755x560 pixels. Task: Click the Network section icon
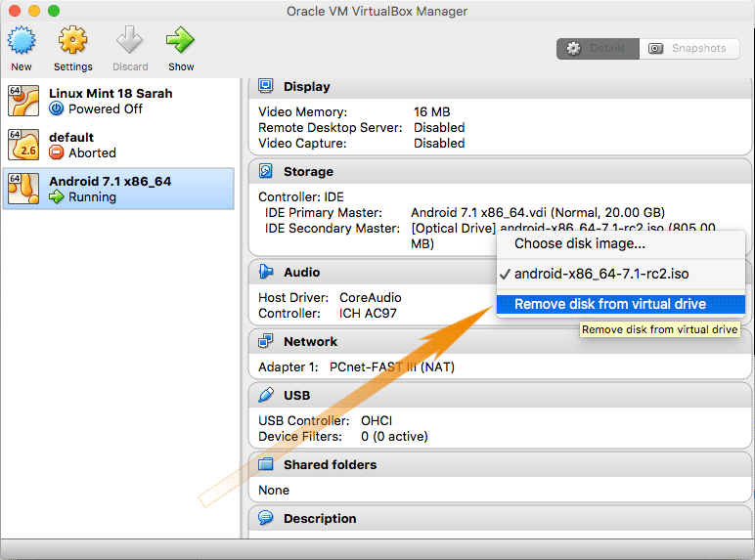pos(266,341)
